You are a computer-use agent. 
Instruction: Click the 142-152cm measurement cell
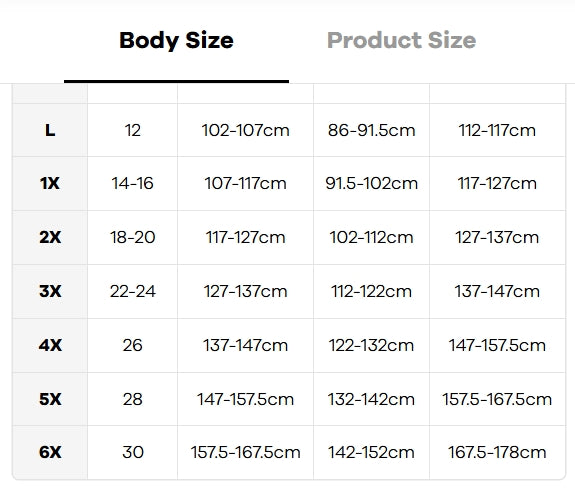coord(371,452)
